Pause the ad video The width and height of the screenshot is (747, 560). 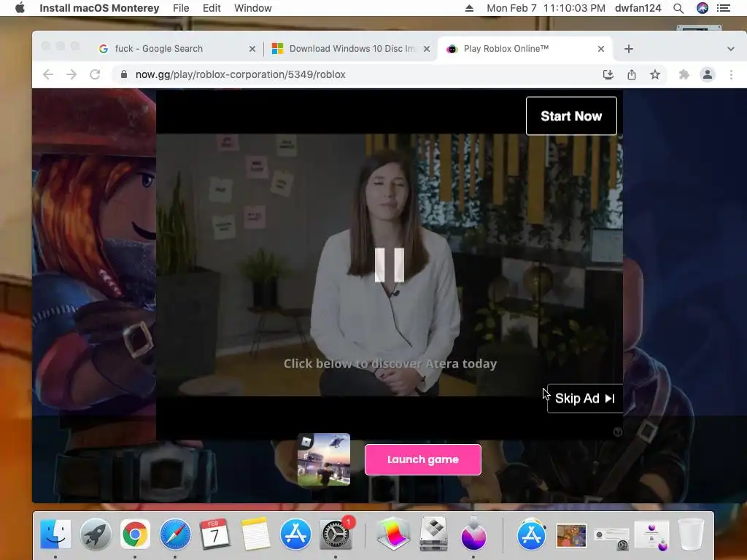(x=390, y=265)
